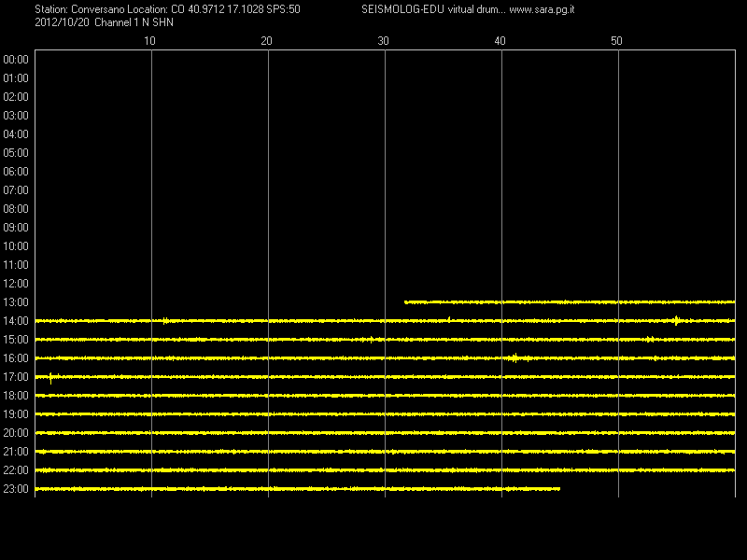Click the 16:00 hour label

pos(16,358)
